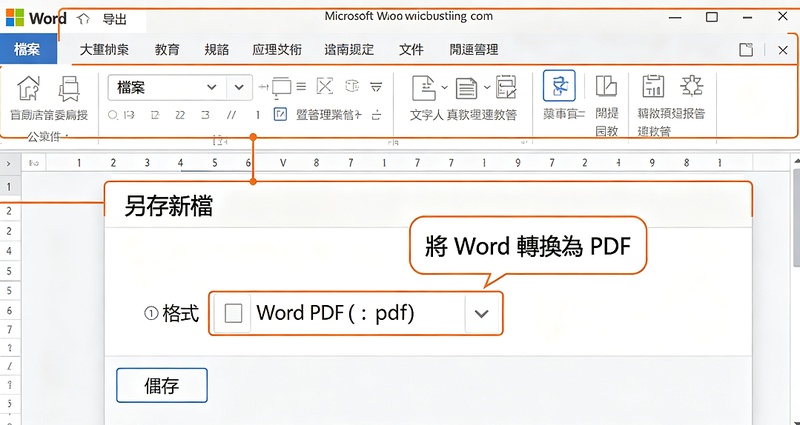
Task: Click the printer bookmark icon in ribbon
Action: point(68,88)
